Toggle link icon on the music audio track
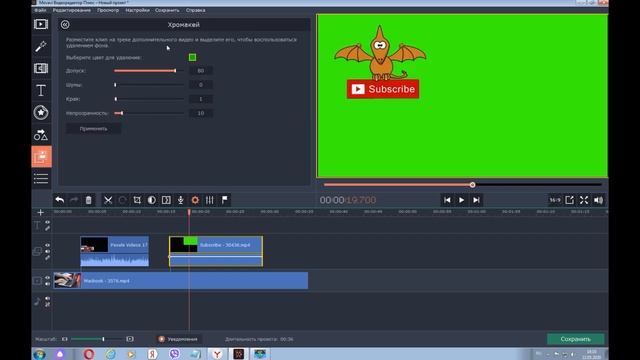The height and width of the screenshot is (360, 640). tap(47, 304)
